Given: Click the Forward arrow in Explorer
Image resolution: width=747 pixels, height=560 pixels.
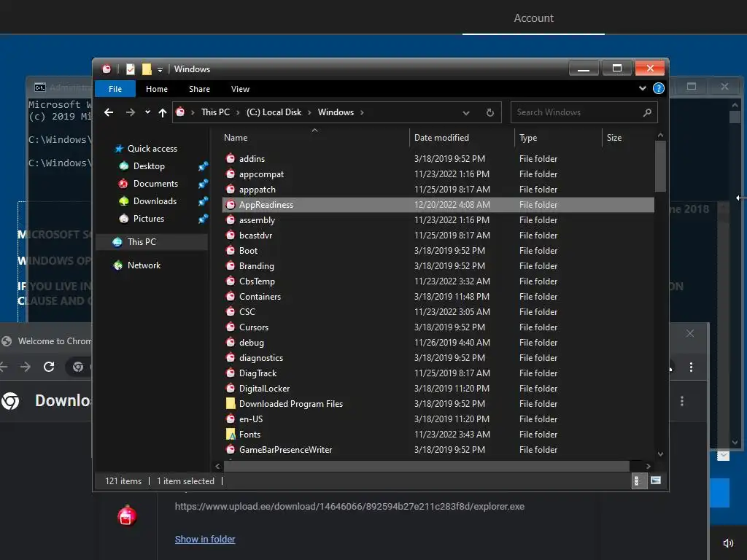Looking at the screenshot, I should coord(130,112).
